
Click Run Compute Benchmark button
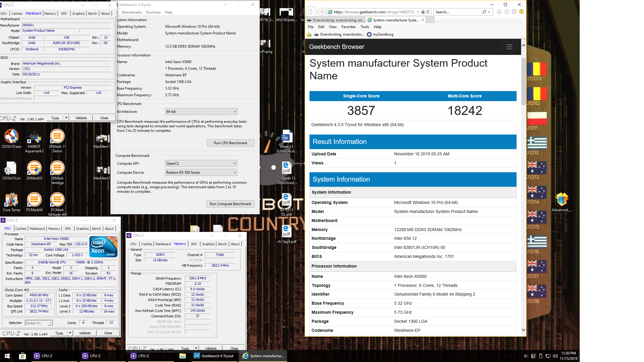(x=230, y=204)
